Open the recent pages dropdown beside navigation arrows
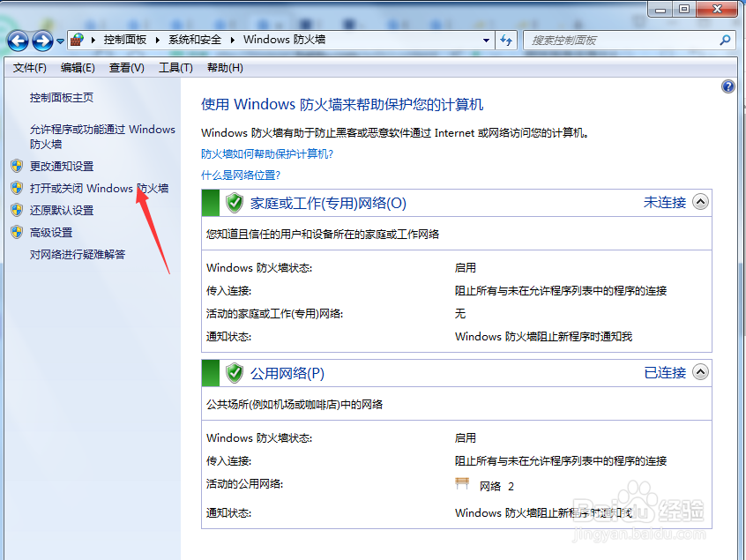 pos(61,41)
